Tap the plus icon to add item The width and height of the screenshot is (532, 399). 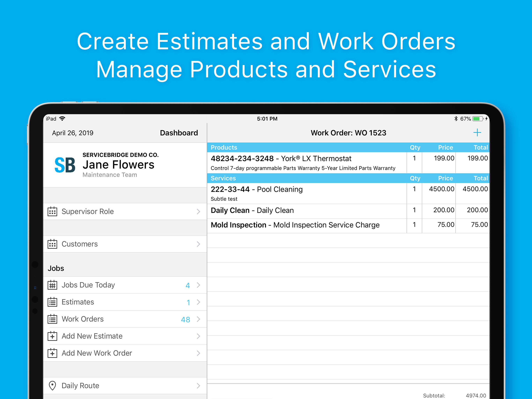tap(477, 133)
